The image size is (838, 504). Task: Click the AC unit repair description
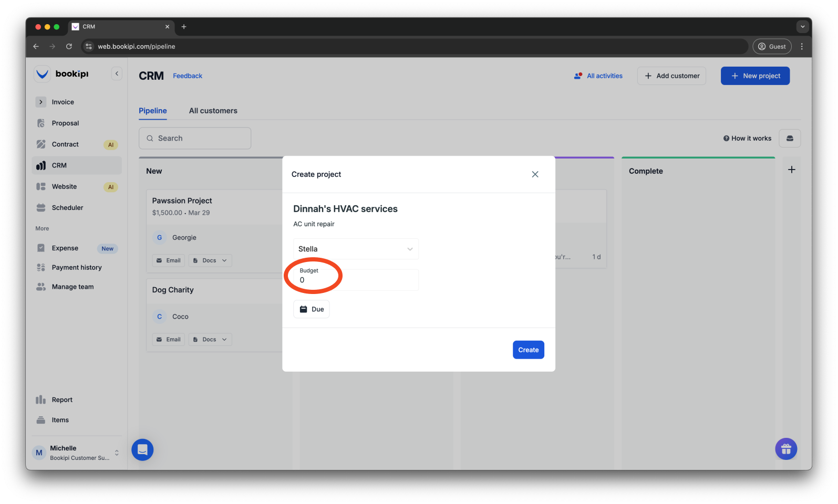(x=314, y=224)
